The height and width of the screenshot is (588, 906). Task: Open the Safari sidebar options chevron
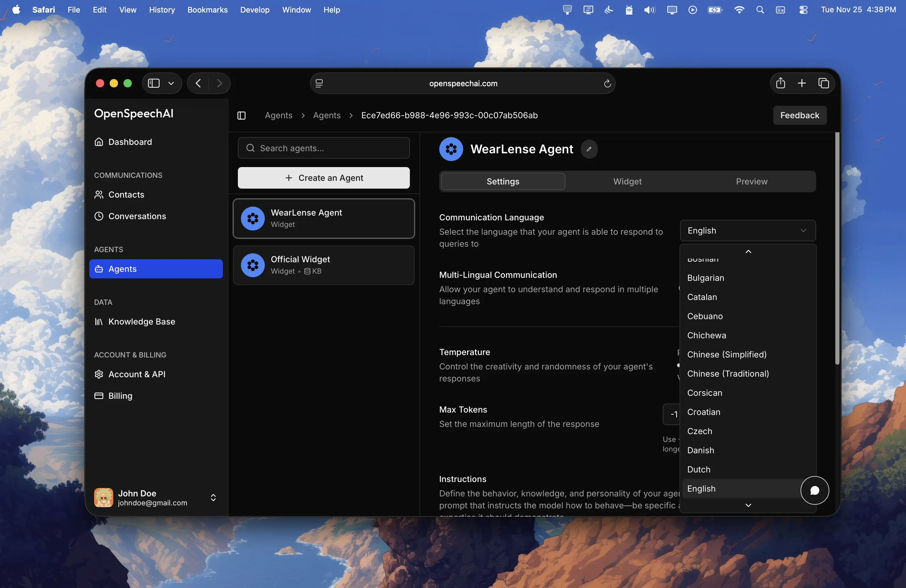pos(171,83)
